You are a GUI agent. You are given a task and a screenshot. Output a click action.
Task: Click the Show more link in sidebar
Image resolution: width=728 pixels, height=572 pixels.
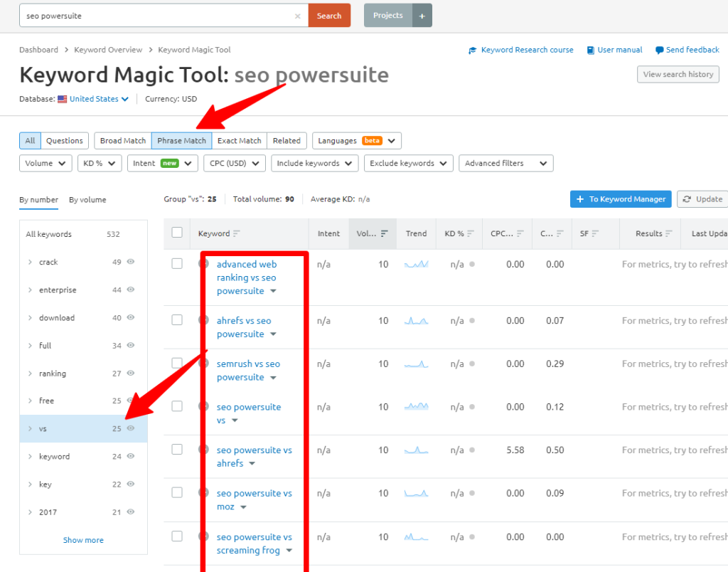click(x=83, y=539)
